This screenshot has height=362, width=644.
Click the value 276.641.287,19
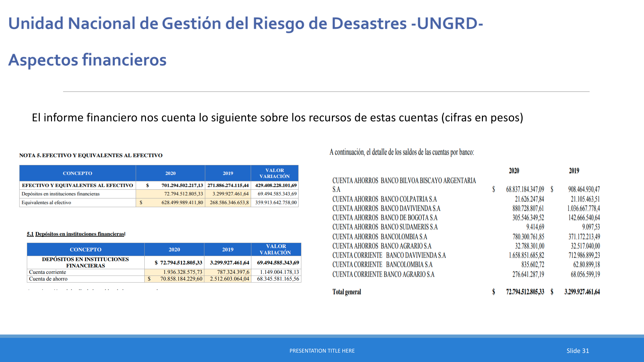[528, 275]
